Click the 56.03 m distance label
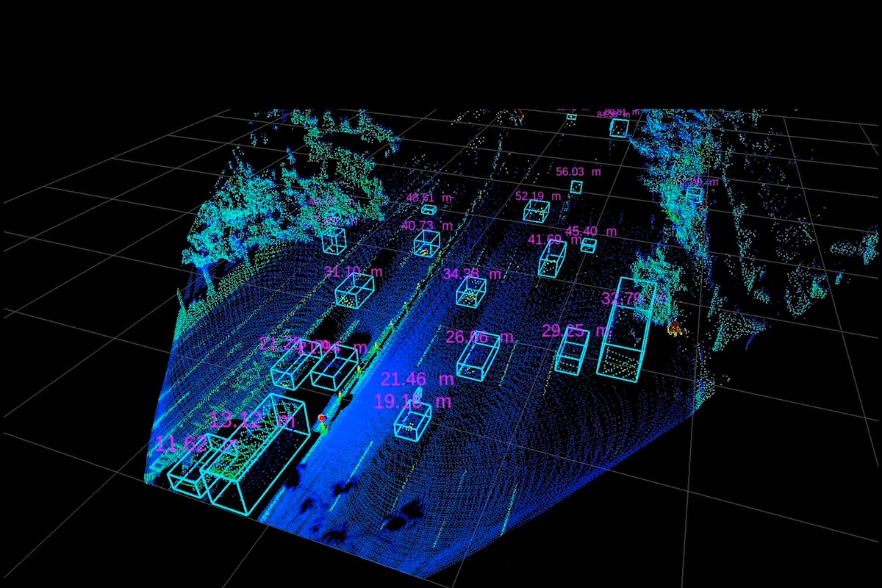This screenshot has width=882, height=588. (580, 172)
